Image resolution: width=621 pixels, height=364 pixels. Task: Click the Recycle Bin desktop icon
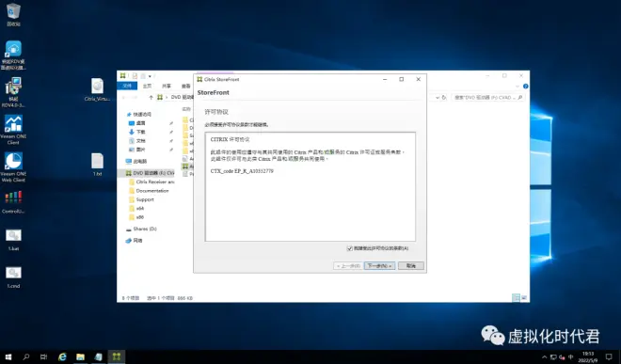pyautogui.click(x=13, y=14)
